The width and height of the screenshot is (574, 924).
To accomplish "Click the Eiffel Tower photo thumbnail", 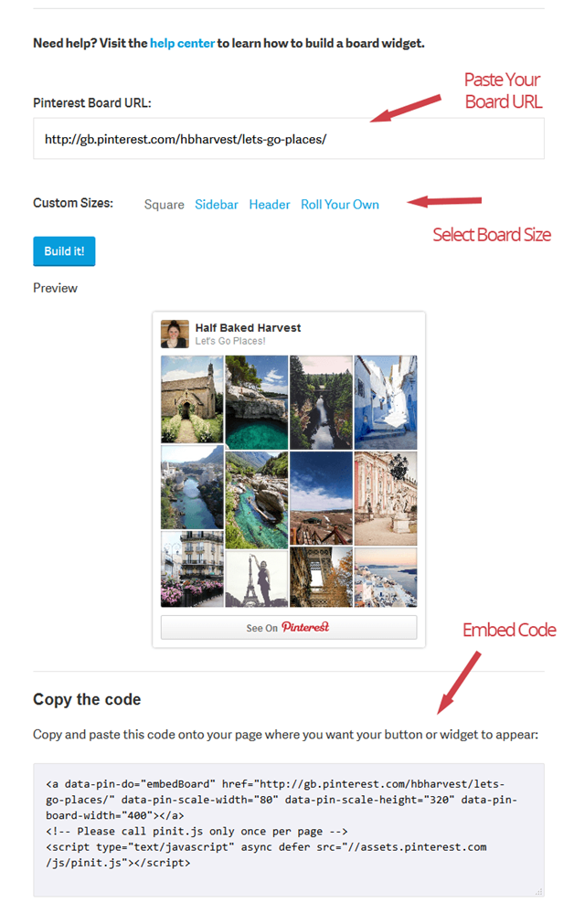I will tap(257, 571).
